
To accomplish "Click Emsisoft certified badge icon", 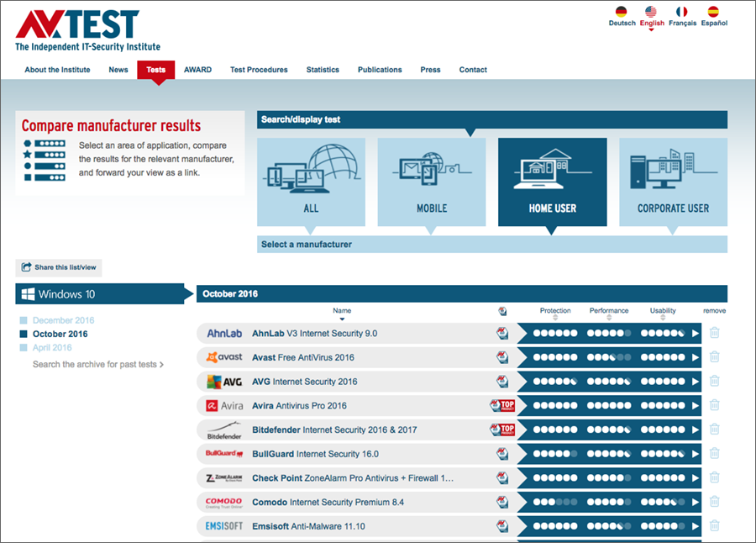I will point(502,526).
